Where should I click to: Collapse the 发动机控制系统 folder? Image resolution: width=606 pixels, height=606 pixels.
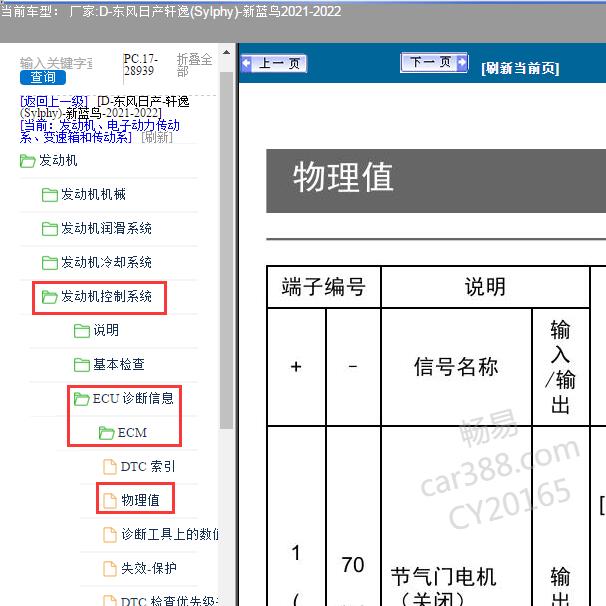tap(106, 296)
